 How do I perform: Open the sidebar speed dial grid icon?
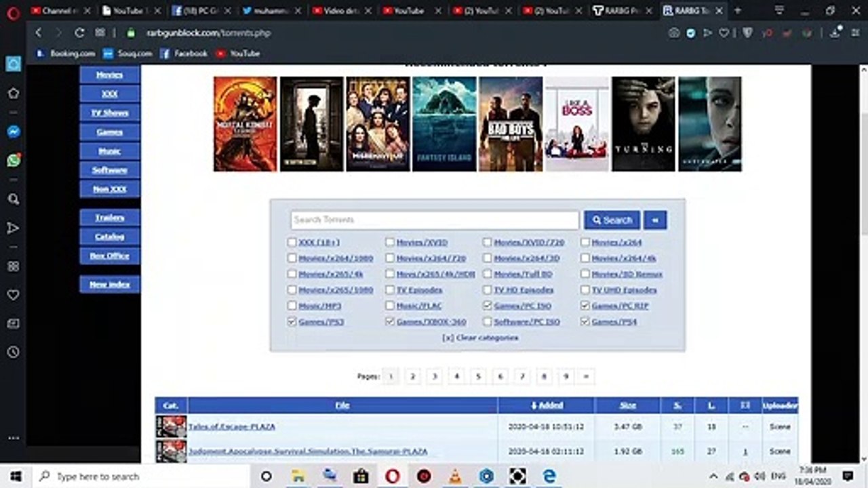(13, 266)
